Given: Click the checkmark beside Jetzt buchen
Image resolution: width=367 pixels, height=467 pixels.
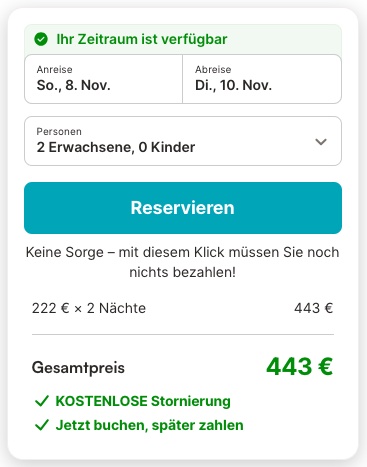Looking at the screenshot, I should tap(42, 425).
